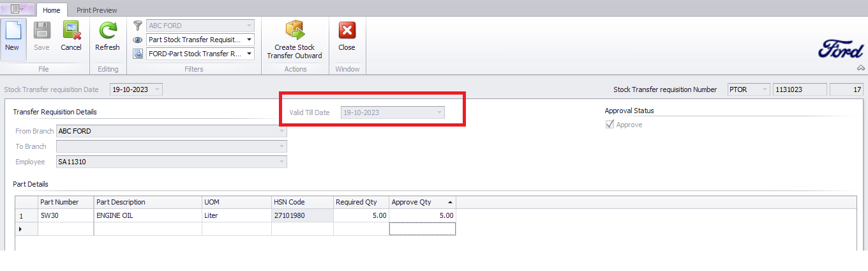Select the Required Qty 5.00 cell
This screenshot has height=271, width=868.
(361, 215)
